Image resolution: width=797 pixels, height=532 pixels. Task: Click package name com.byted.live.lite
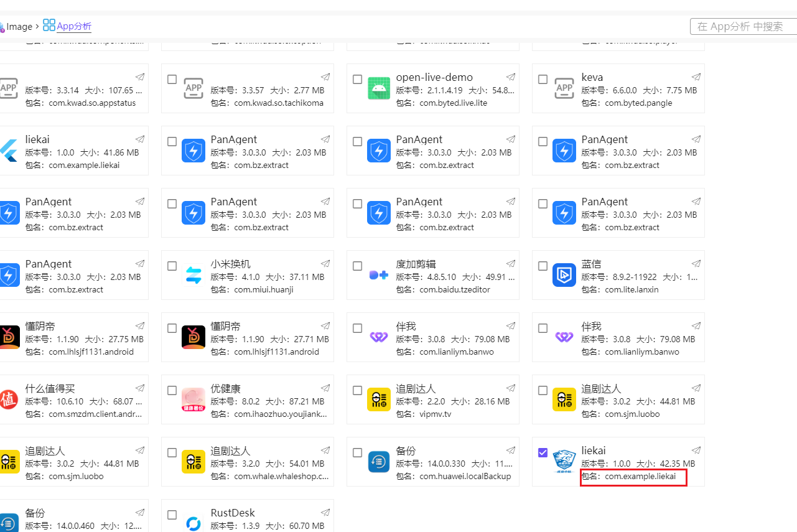point(453,103)
